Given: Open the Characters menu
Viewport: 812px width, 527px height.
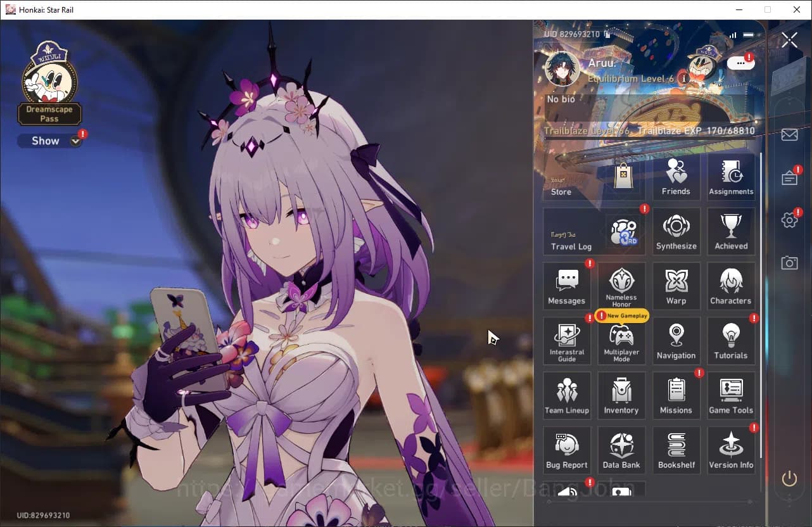Looking at the screenshot, I should [x=731, y=286].
